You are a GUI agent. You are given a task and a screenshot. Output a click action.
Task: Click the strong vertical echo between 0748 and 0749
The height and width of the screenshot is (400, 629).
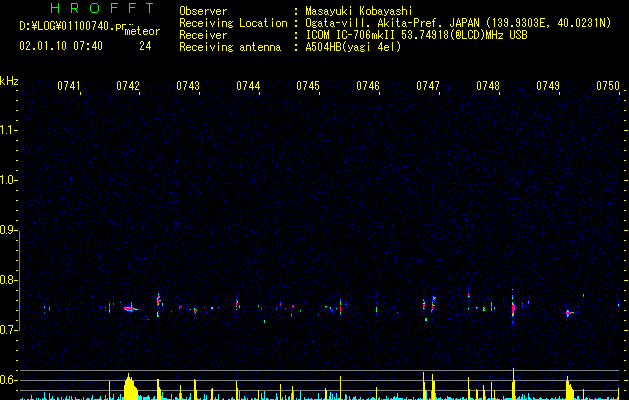(513, 308)
